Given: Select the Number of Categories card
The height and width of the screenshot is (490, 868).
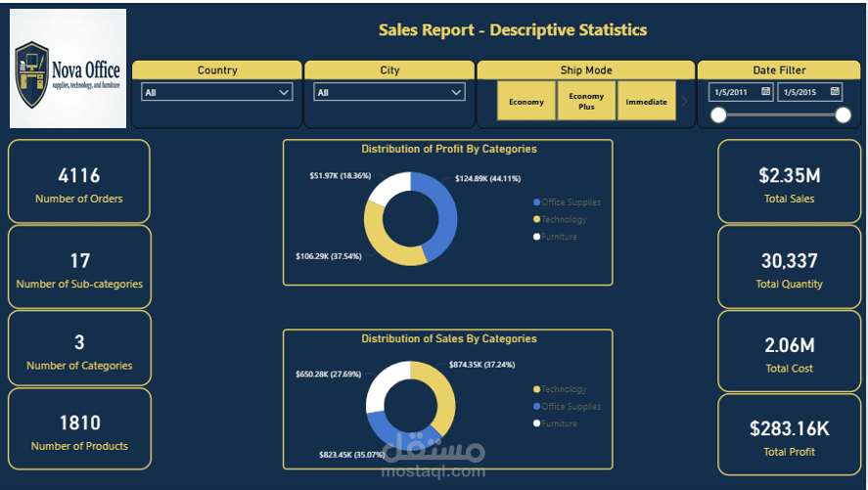Looking at the screenshot, I should (x=79, y=348).
